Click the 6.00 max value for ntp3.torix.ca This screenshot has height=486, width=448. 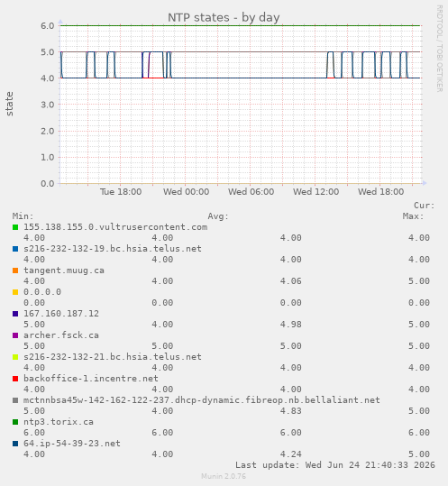point(419,433)
